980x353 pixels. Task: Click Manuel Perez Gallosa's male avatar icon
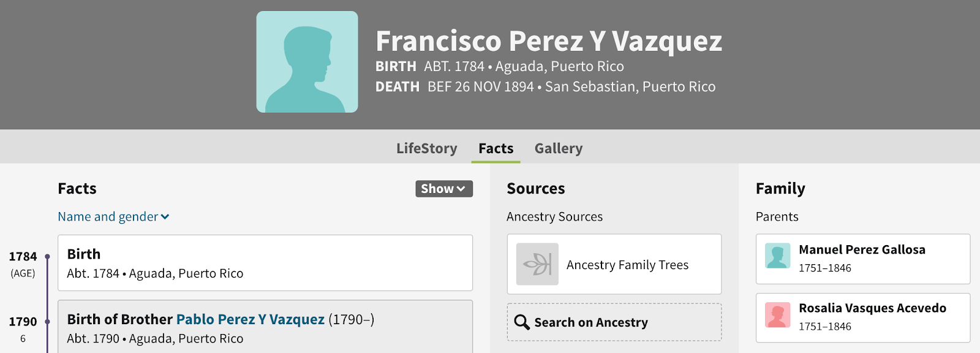pos(777,256)
